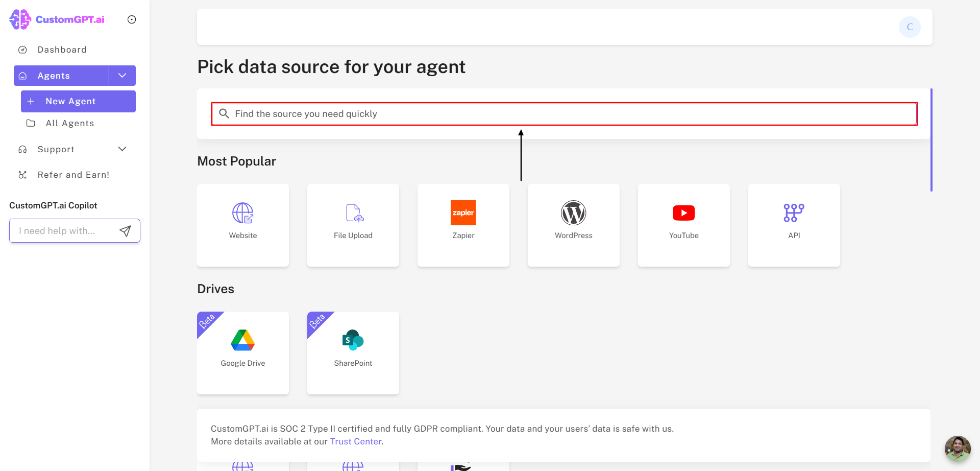Expand the Agents dropdown chevron

pyautogui.click(x=122, y=76)
